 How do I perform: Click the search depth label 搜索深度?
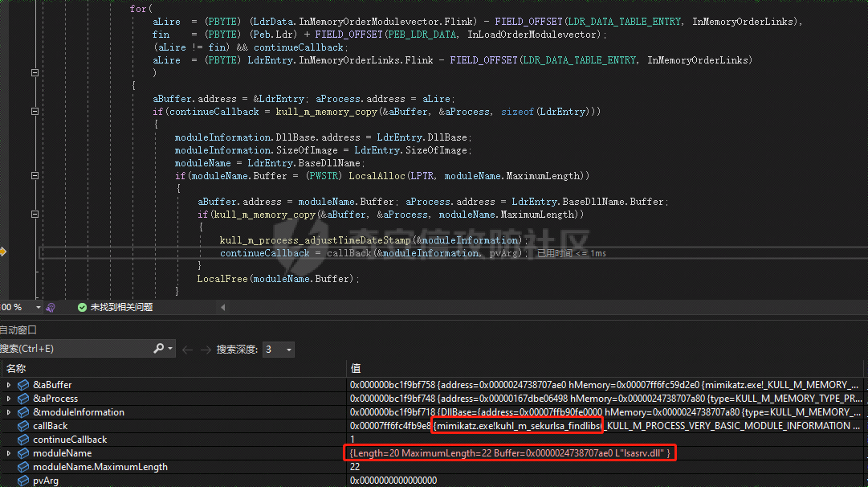pyautogui.click(x=237, y=350)
